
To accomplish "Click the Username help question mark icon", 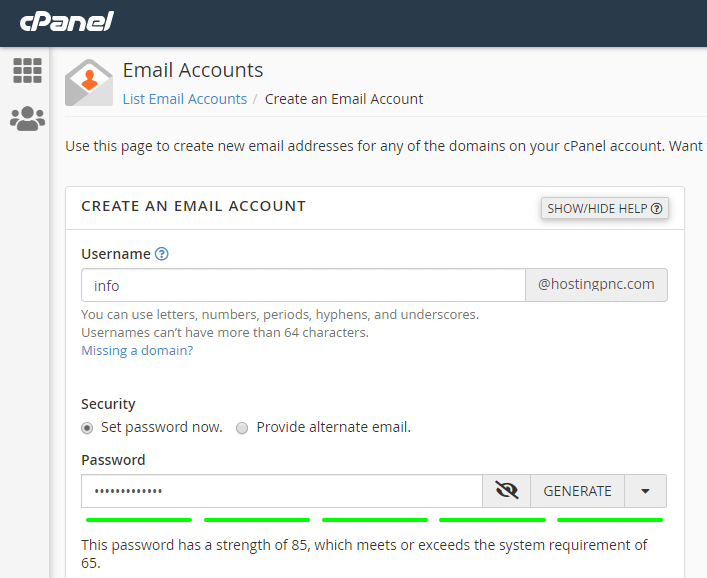I will pos(162,254).
